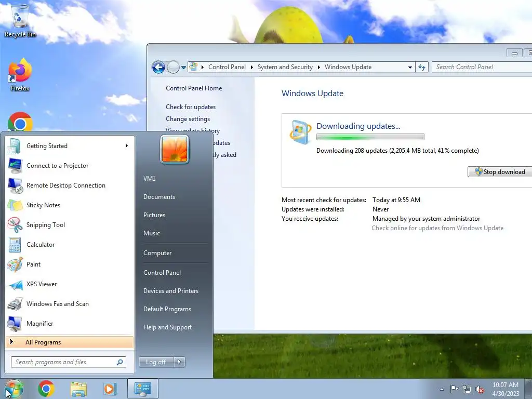Open the Recycle Bin desktop icon

click(x=20, y=20)
